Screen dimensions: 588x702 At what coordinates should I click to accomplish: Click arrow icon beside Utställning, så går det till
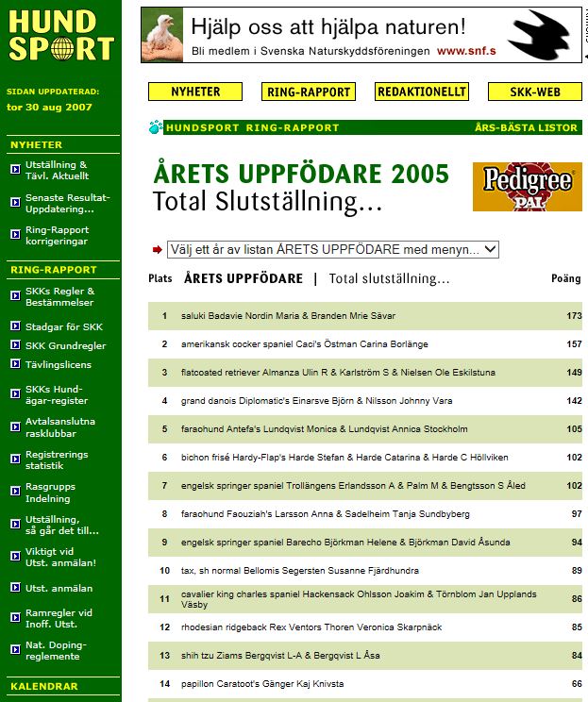click(15, 524)
